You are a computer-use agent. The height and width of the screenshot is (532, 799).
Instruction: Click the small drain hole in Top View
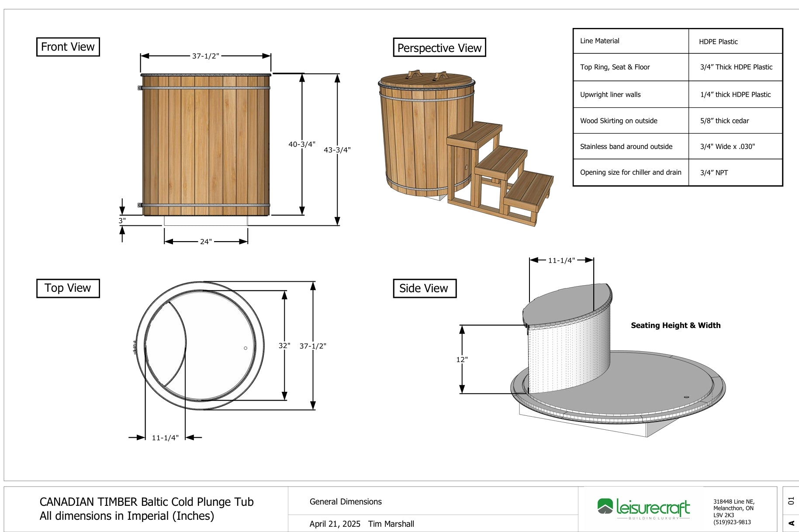coord(246,348)
